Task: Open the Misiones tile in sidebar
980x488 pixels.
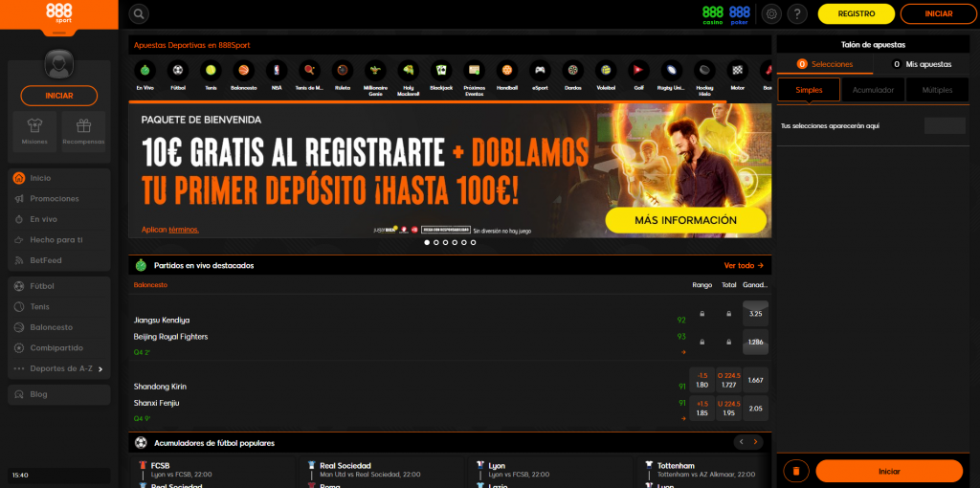Action: coord(34,132)
